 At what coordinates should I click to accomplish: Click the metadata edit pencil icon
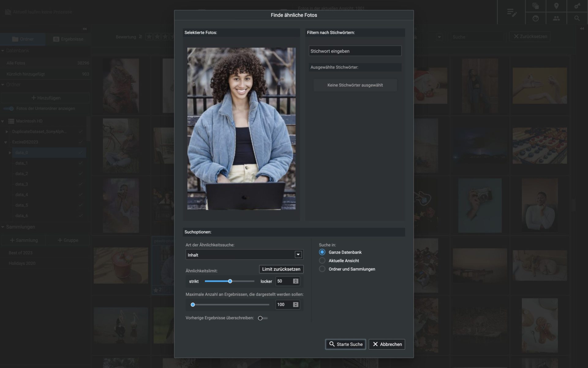[511, 12]
